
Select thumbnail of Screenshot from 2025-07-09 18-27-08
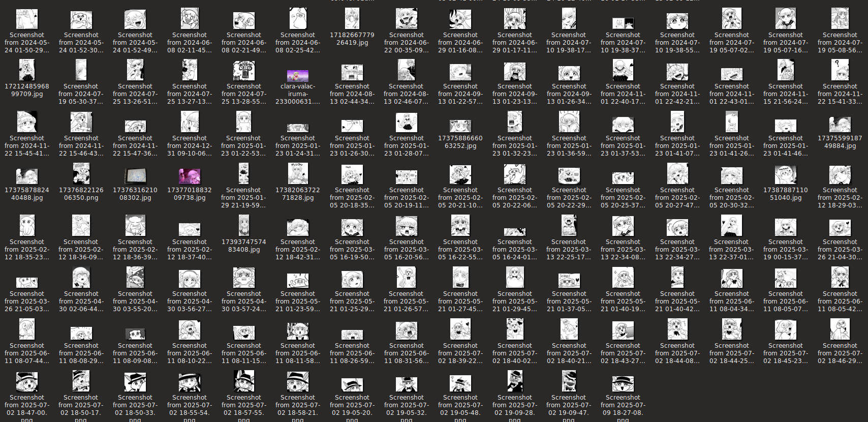click(x=623, y=384)
